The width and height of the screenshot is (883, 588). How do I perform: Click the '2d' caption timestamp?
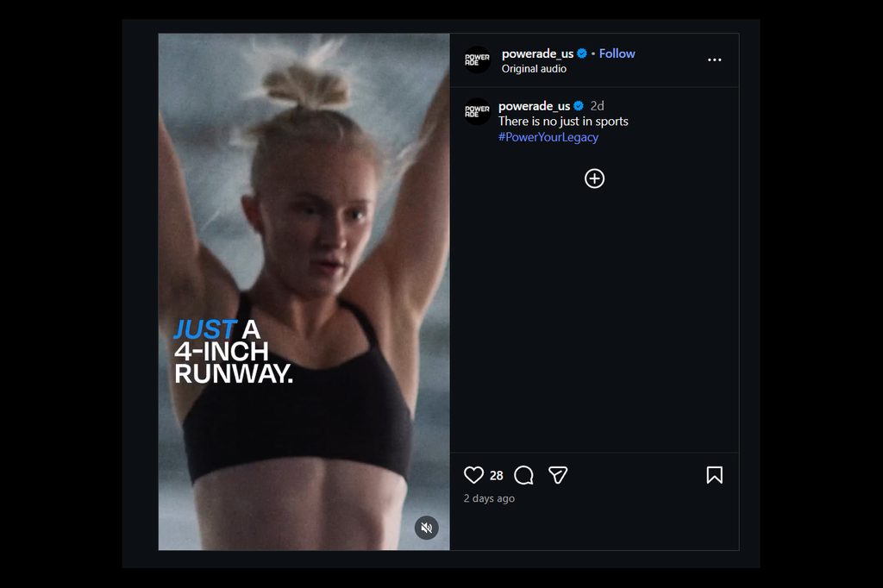(x=597, y=106)
